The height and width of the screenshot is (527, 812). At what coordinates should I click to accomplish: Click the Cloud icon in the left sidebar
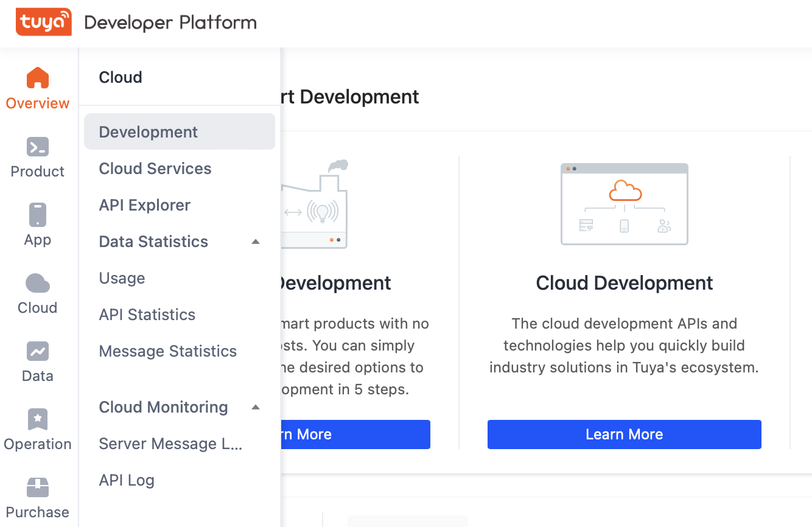[37, 282]
